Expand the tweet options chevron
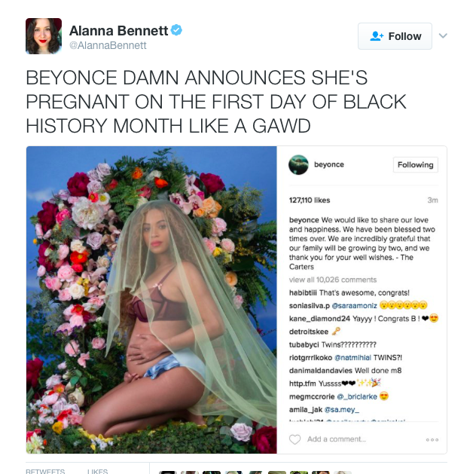This screenshot has height=474, width=476. coord(443,36)
